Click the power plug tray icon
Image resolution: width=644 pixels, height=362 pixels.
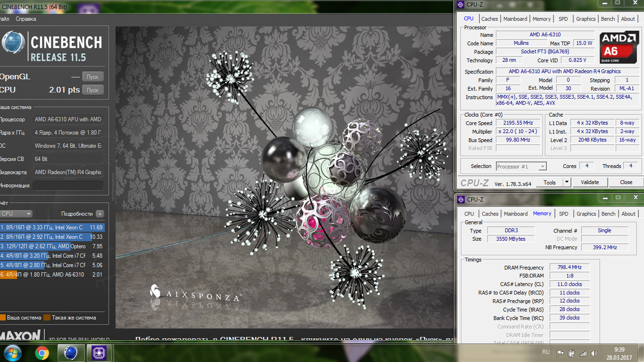click(x=571, y=353)
